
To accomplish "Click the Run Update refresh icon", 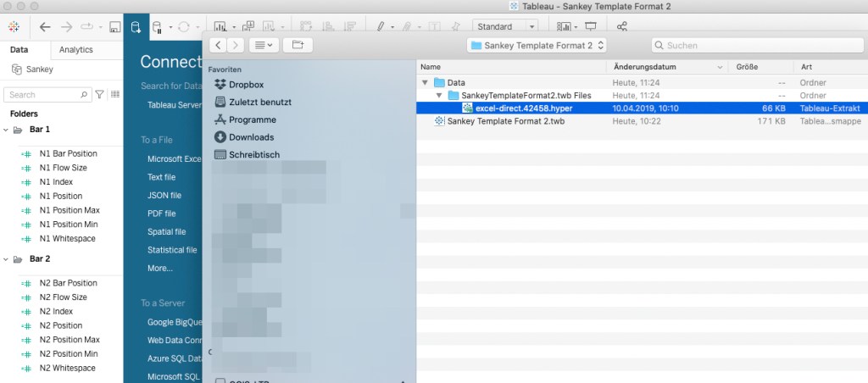I will tap(184, 26).
